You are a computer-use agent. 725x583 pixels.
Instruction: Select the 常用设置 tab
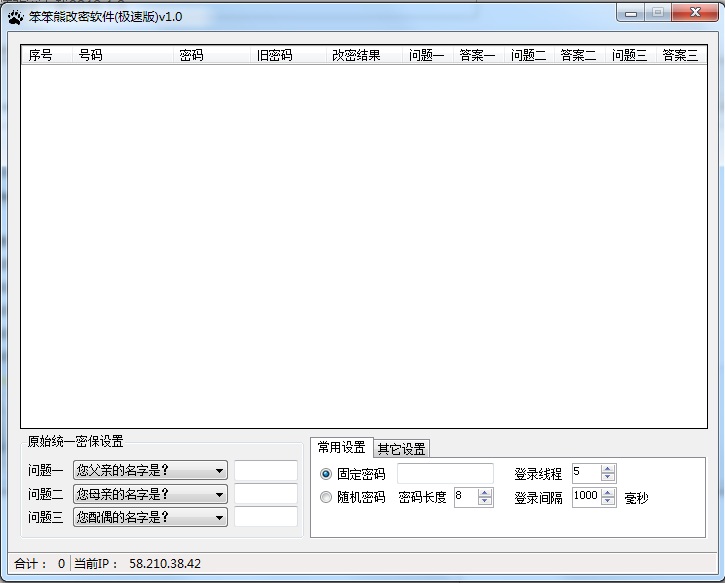coord(340,447)
